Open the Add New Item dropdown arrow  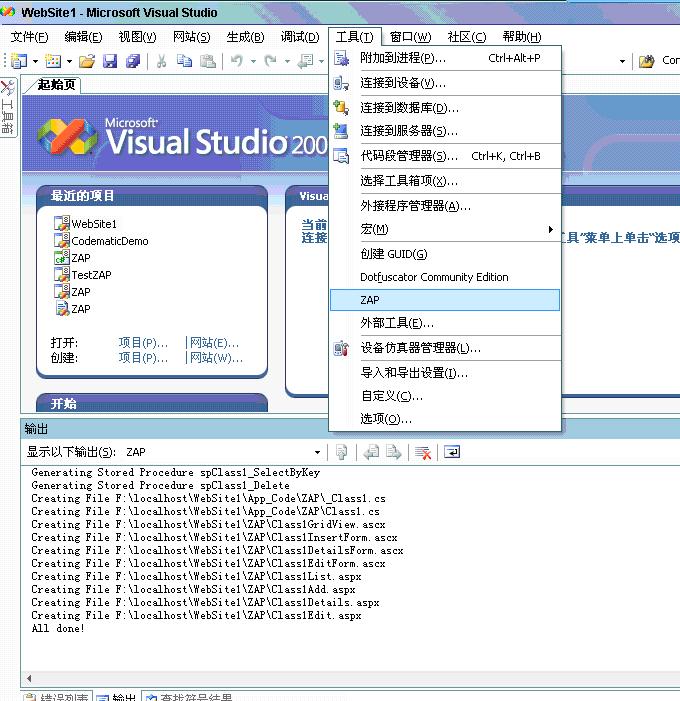tap(69, 61)
